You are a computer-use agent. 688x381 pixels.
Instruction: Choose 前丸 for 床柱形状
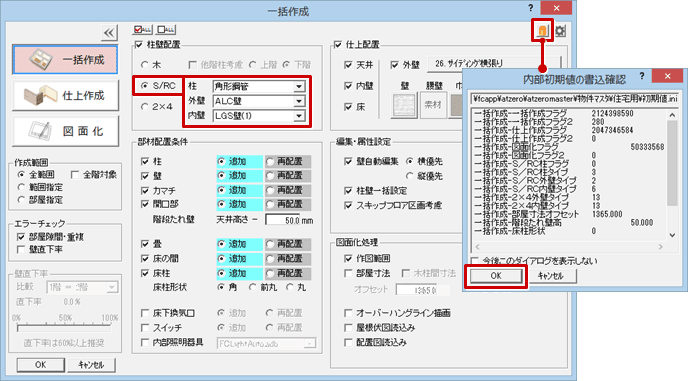pyautogui.click(x=252, y=288)
